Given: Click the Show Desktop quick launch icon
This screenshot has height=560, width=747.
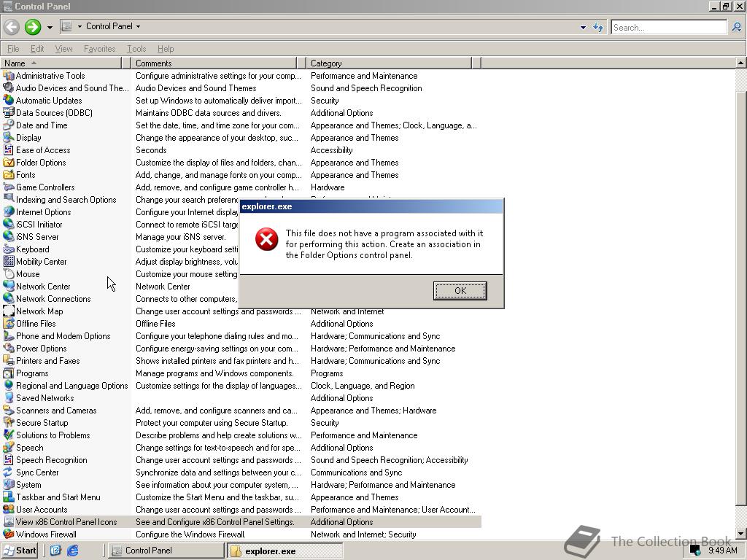Looking at the screenshot, I should [55, 551].
